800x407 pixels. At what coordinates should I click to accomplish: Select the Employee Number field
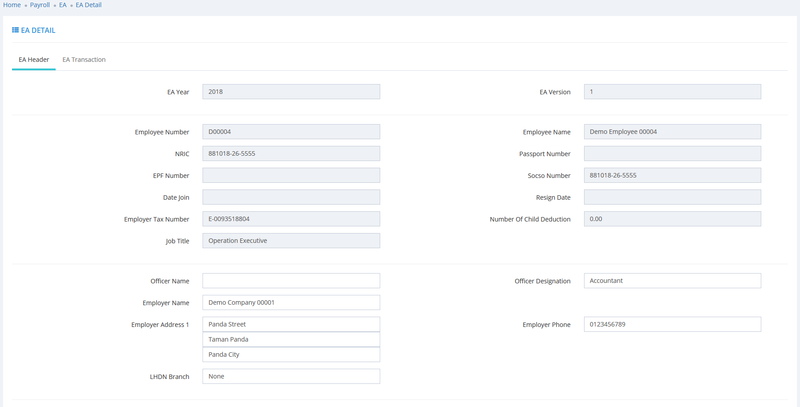tap(291, 132)
